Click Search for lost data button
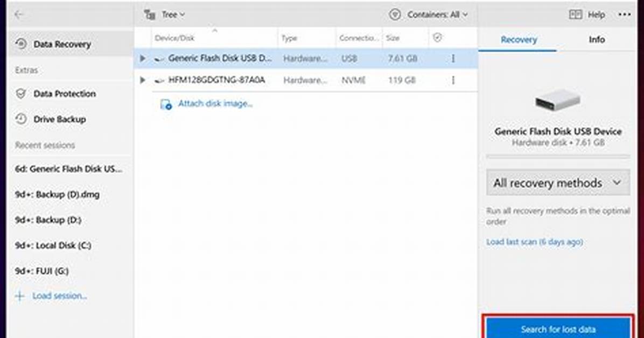644x338 pixels. coord(558,328)
